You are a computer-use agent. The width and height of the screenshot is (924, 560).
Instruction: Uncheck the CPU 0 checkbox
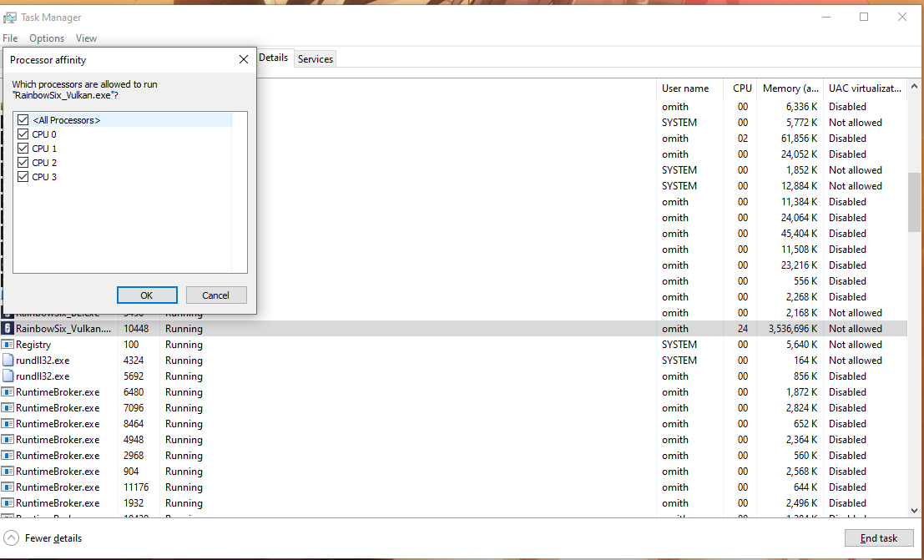[23, 134]
